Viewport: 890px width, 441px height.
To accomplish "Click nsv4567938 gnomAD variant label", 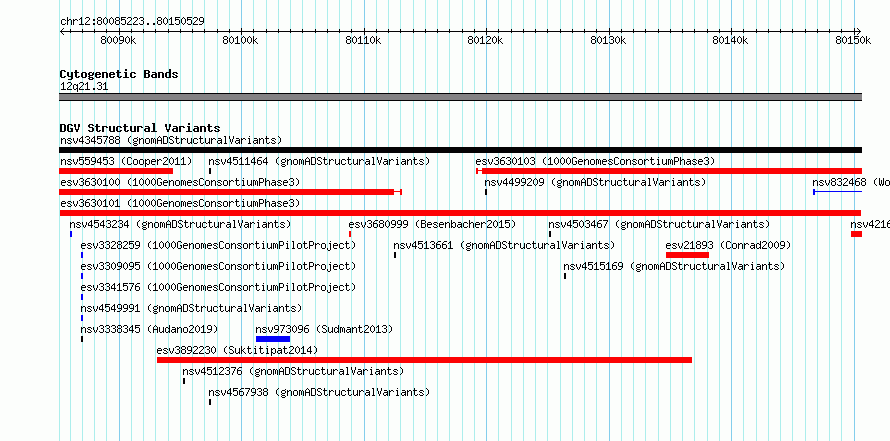I will [319, 392].
